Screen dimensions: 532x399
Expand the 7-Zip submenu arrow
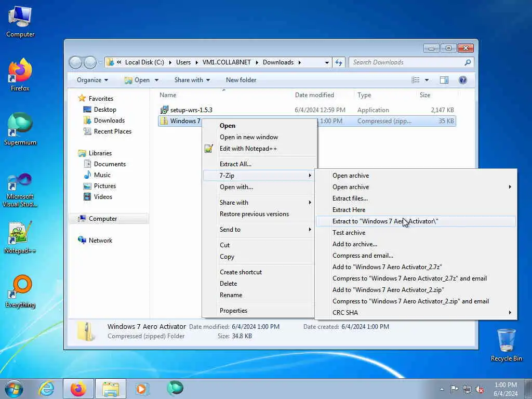[310, 176]
